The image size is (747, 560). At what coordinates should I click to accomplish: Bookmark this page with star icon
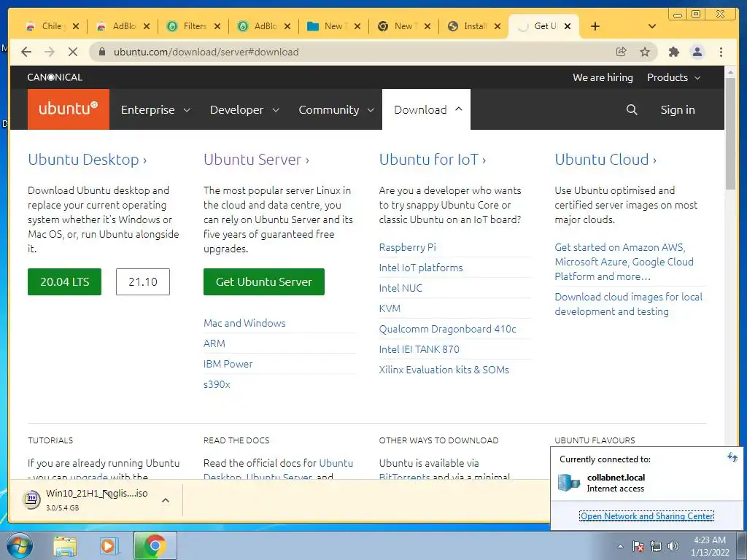(x=645, y=52)
